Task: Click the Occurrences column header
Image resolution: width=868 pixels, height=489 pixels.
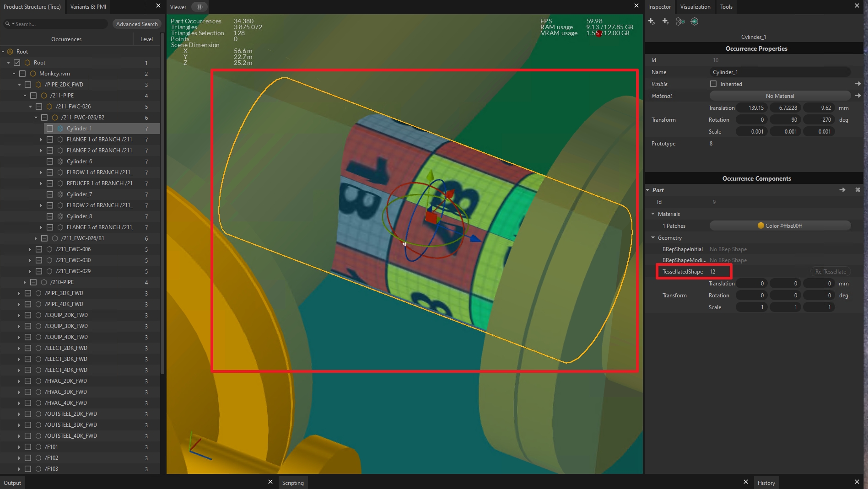Action: coord(66,39)
